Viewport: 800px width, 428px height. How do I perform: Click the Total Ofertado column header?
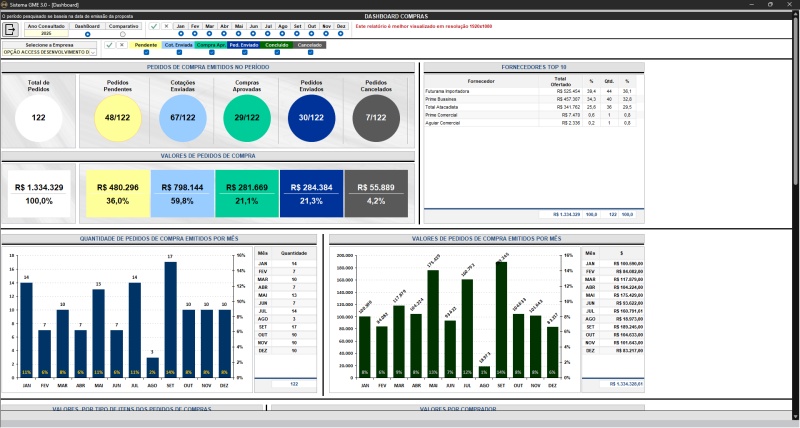coord(560,80)
